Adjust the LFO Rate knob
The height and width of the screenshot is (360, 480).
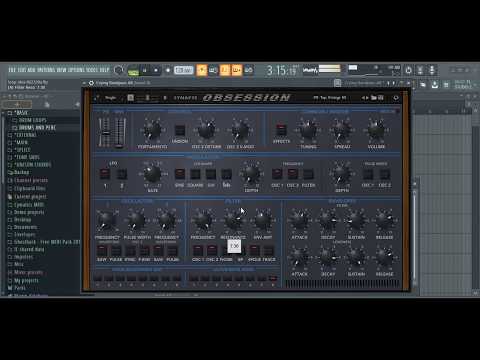152,174
